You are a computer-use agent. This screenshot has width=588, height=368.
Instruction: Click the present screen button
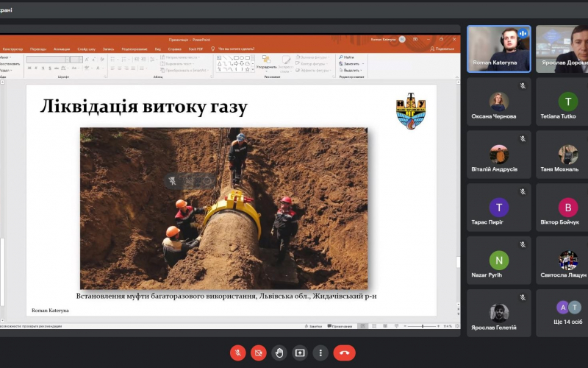(x=300, y=353)
